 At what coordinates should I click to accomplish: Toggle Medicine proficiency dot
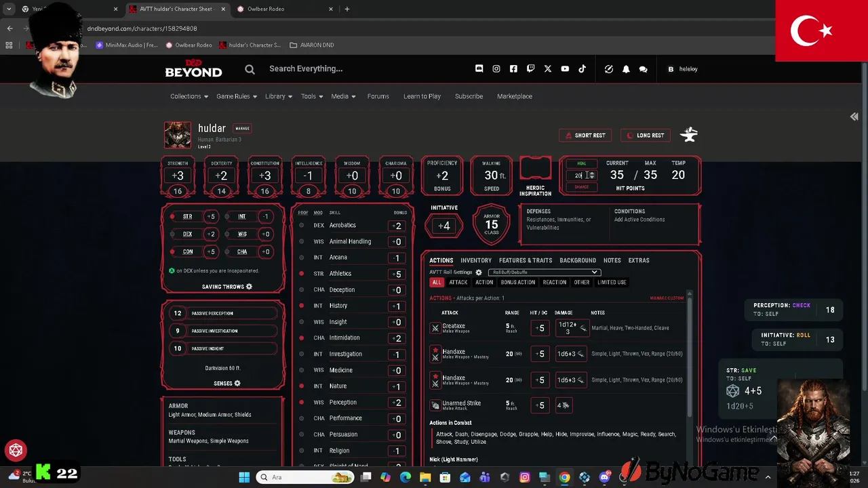click(x=302, y=370)
